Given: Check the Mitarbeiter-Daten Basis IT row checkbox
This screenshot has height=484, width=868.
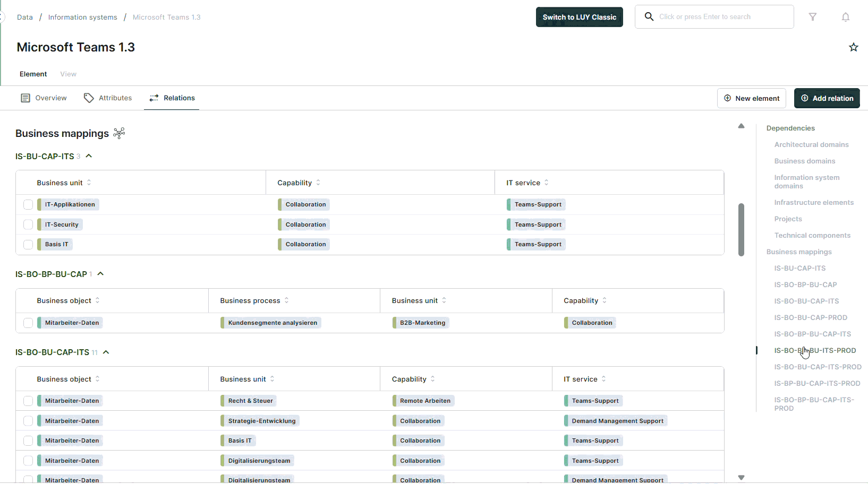Looking at the screenshot, I should tap(28, 440).
